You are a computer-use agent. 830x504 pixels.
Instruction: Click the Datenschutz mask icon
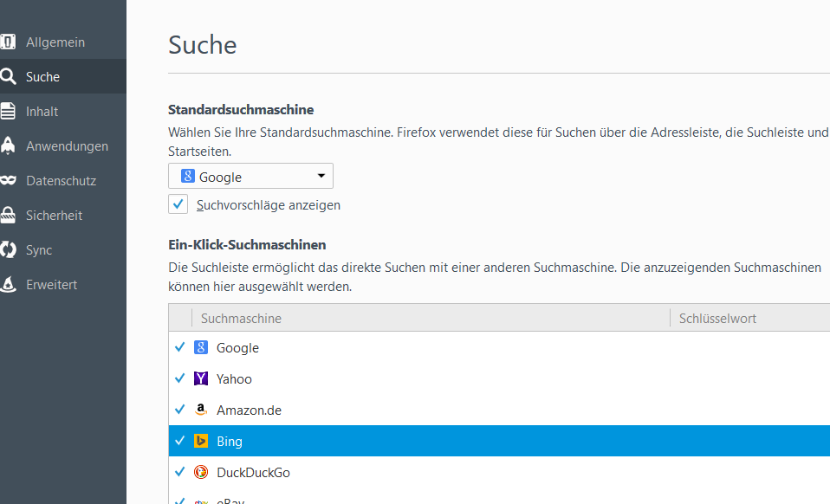pos(8,181)
